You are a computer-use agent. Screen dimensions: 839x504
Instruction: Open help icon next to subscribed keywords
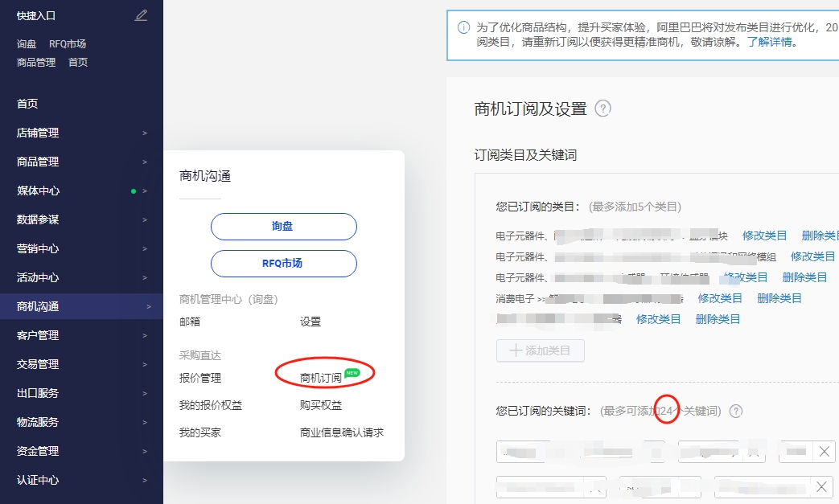[x=736, y=411]
